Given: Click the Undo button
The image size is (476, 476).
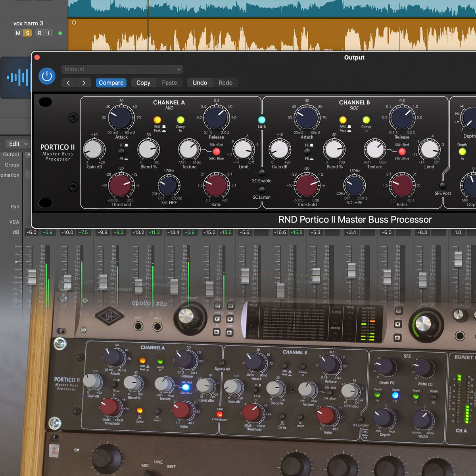Looking at the screenshot, I should [x=200, y=83].
